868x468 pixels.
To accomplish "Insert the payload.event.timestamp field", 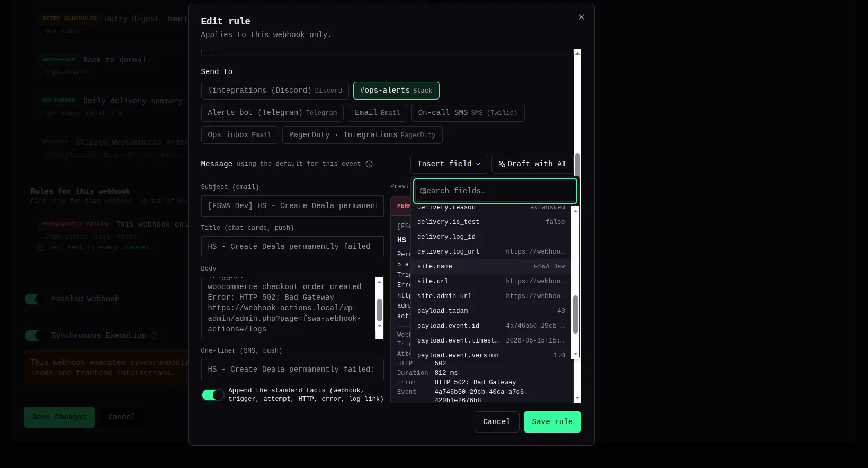I will [491, 340].
